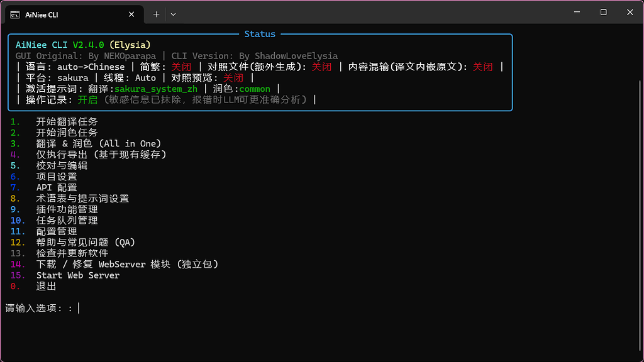Image resolution: width=644 pixels, height=362 pixels.
Task: Click the 语言: auto->Chinese status
Action: (x=75, y=67)
